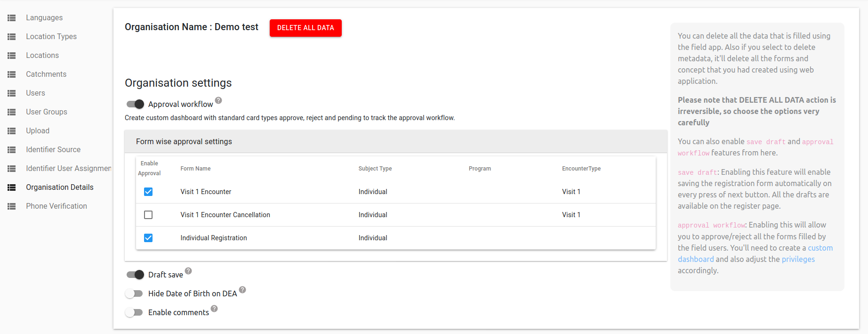Go to Location Types
This screenshot has height=334, width=868.
tap(51, 37)
